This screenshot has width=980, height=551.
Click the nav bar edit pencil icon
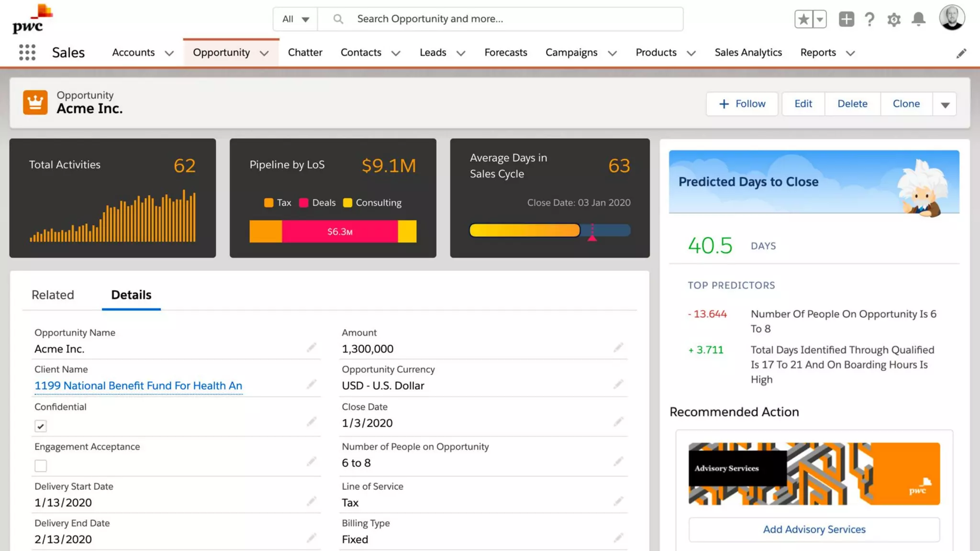point(961,53)
